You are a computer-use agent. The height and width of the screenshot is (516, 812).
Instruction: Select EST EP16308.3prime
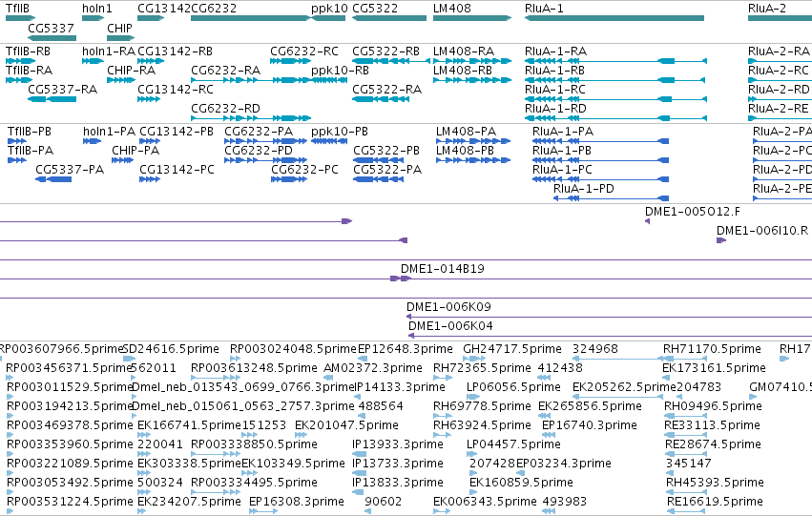263,512
